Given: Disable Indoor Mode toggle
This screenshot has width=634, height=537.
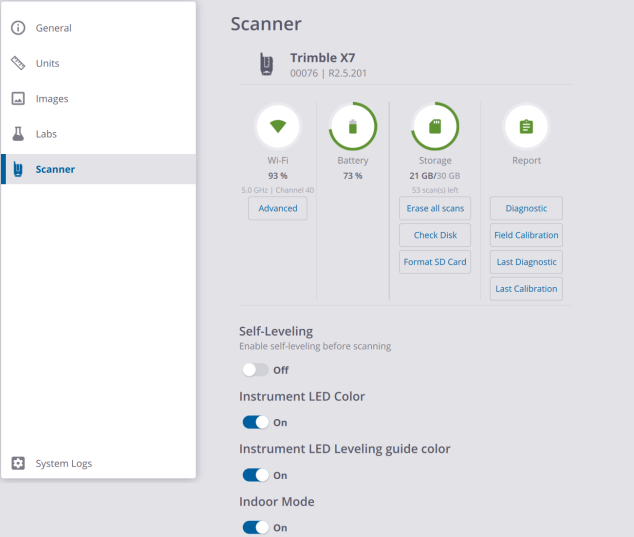Looking at the screenshot, I should coord(256,528).
